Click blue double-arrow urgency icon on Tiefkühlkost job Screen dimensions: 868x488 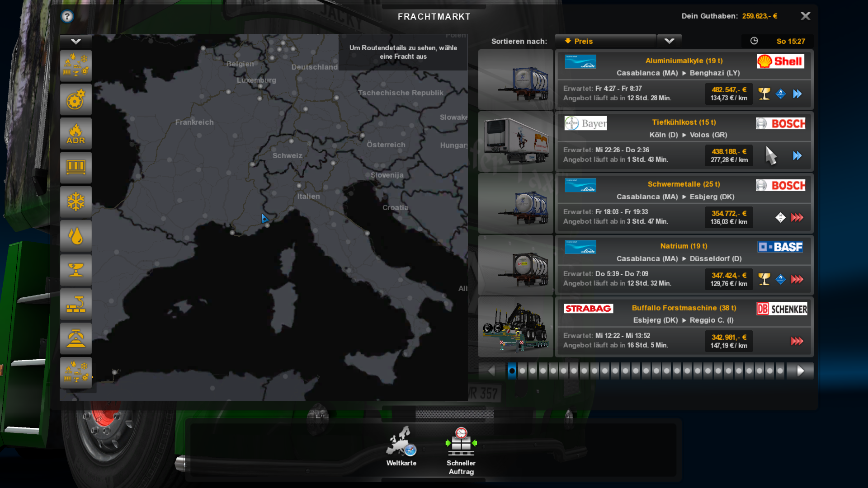pyautogui.click(x=797, y=156)
